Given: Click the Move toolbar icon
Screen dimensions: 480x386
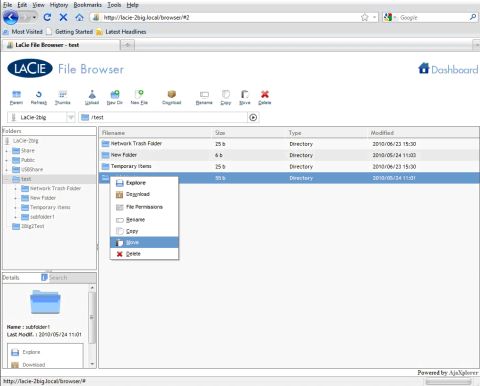Looking at the screenshot, I should tap(245, 97).
